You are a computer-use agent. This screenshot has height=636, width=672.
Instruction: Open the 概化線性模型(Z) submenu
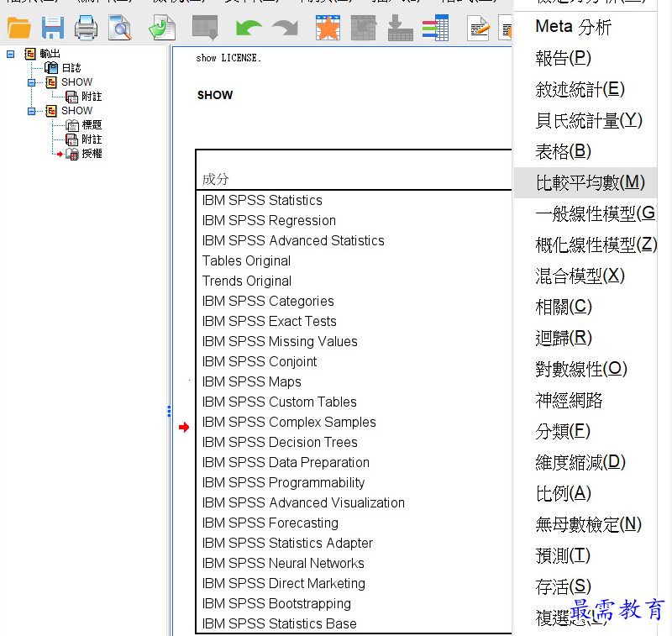pyautogui.click(x=585, y=244)
